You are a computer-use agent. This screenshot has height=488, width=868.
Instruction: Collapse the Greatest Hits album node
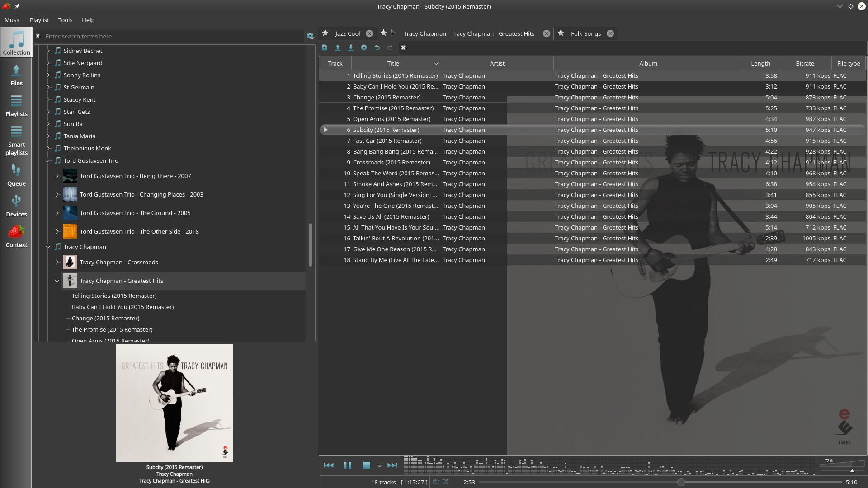pyautogui.click(x=57, y=281)
